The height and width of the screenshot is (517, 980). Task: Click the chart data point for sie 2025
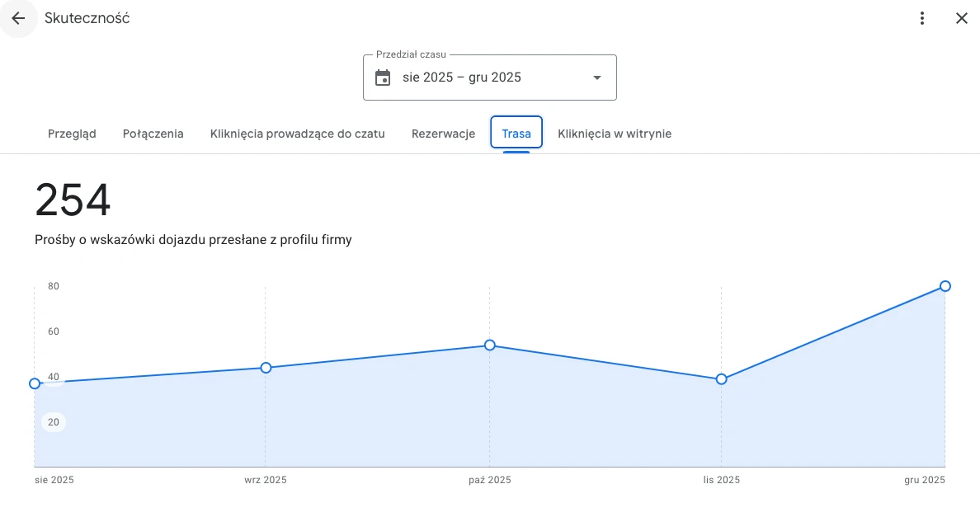pos(35,383)
